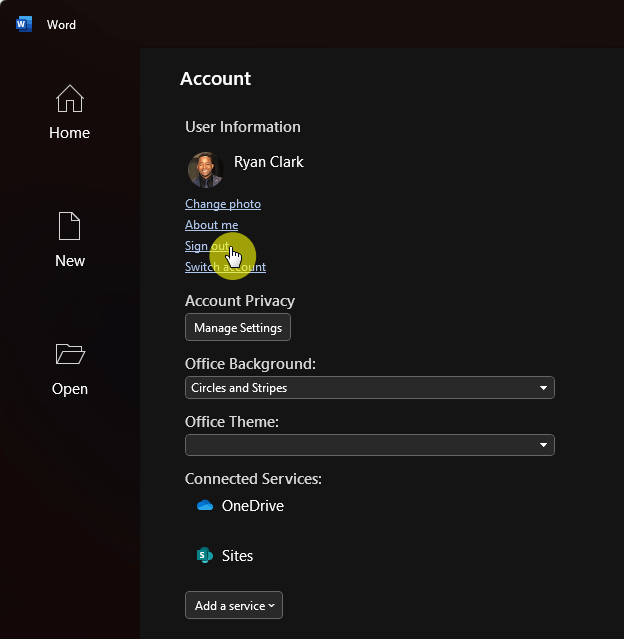Select the OneDrive cloud icon
Image resolution: width=624 pixels, height=639 pixels.
point(205,506)
